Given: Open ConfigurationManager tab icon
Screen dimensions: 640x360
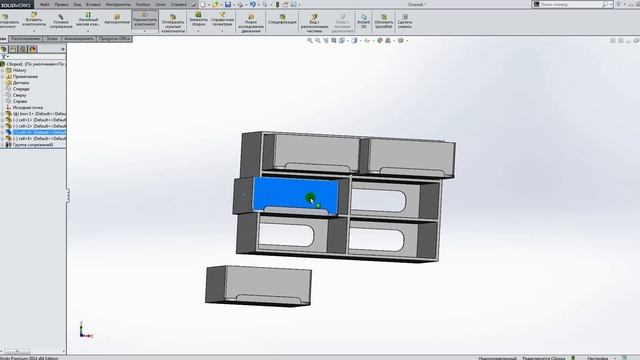Looking at the screenshot, I should pos(23,49).
